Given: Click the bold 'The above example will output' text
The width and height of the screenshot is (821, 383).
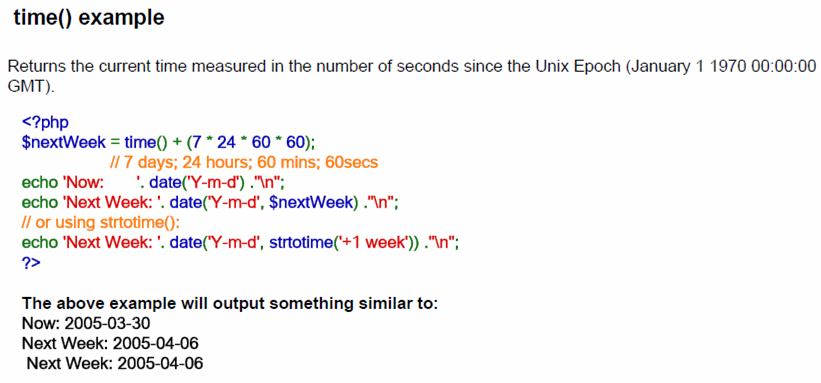Looking at the screenshot, I should tap(230, 303).
